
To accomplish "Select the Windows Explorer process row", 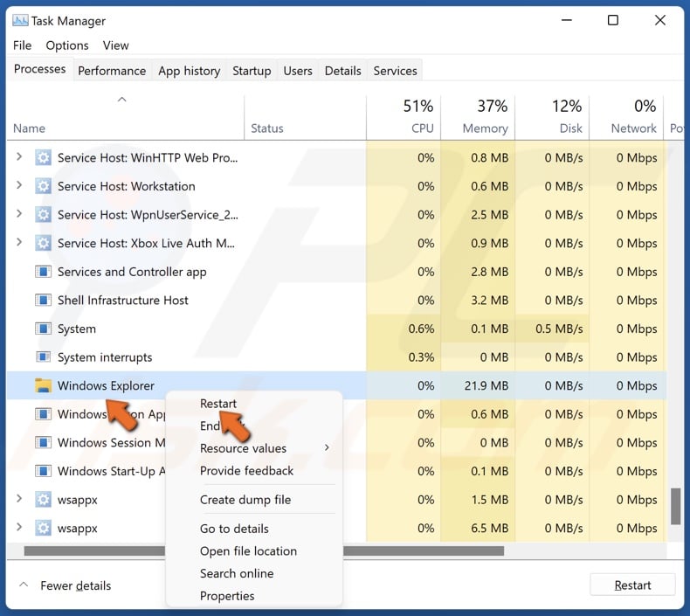I will [336, 385].
